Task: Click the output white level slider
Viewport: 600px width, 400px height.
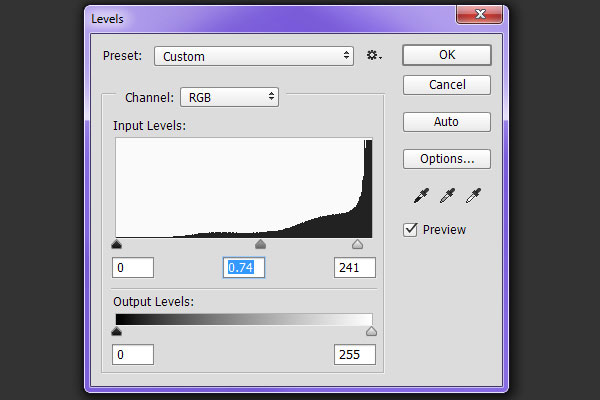Action: coord(371,331)
